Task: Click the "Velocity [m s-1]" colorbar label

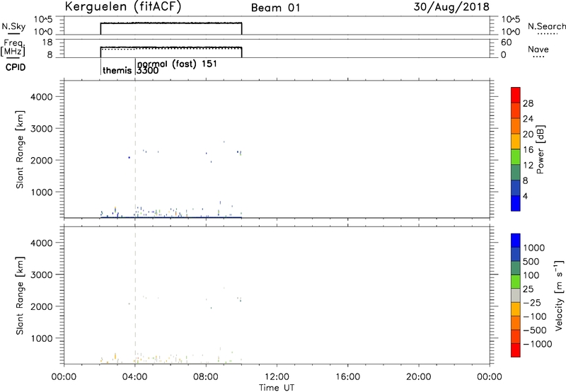Action: tap(559, 295)
